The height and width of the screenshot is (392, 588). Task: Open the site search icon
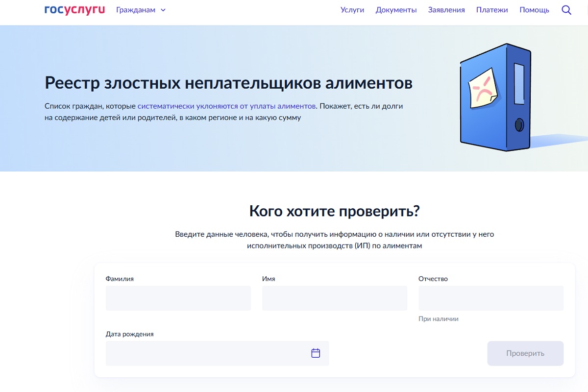tap(566, 10)
